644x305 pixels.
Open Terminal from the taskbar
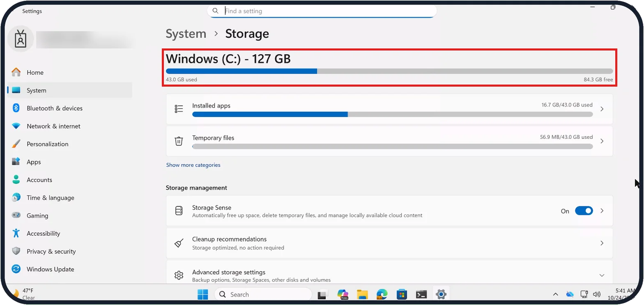[421, 294]
